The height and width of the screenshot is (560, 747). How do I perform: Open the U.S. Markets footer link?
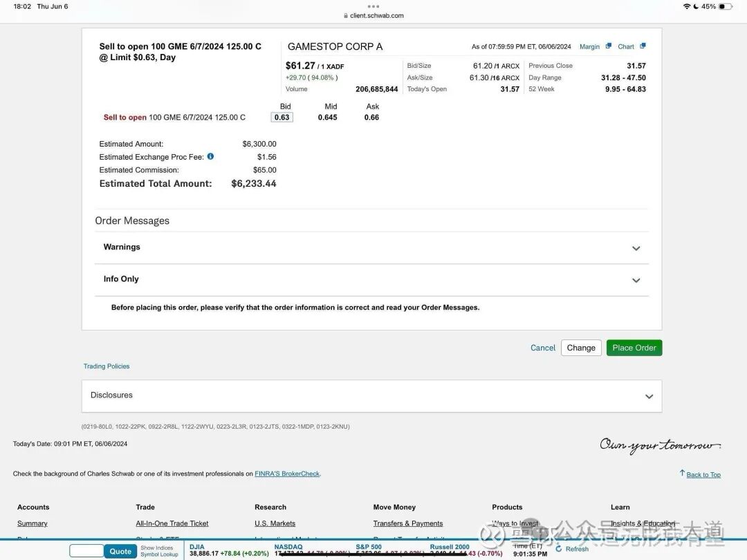275,523
